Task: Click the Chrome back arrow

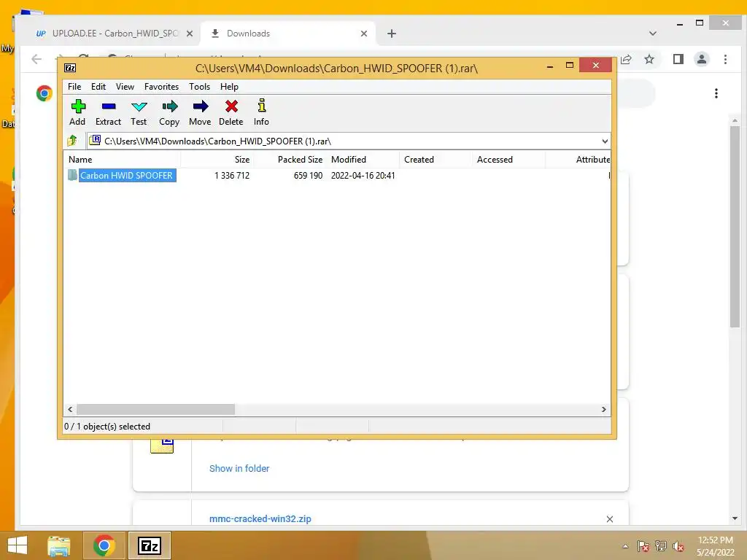Action: 36,59
